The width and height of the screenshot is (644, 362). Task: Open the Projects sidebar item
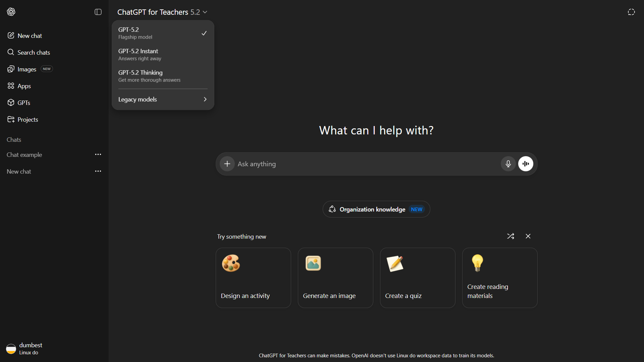(28, 120)
